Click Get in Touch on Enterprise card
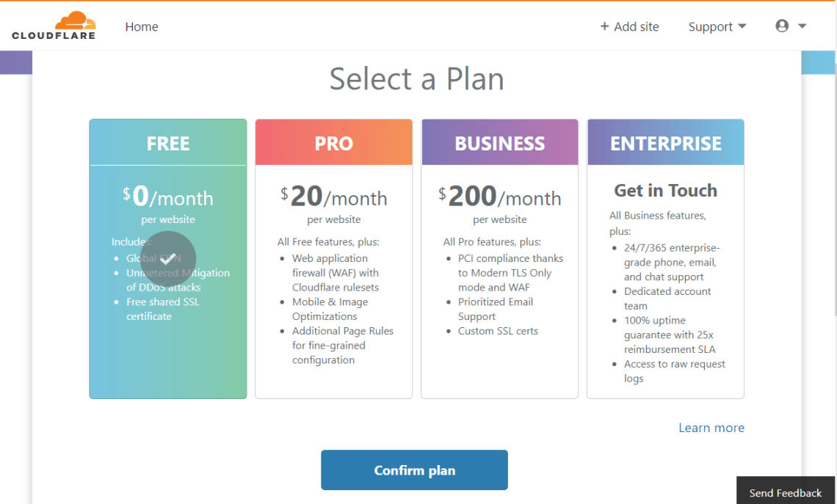Image resolution: width=837 pixels, height=504 pixels. pyautogui.click(x=665, y=191)
